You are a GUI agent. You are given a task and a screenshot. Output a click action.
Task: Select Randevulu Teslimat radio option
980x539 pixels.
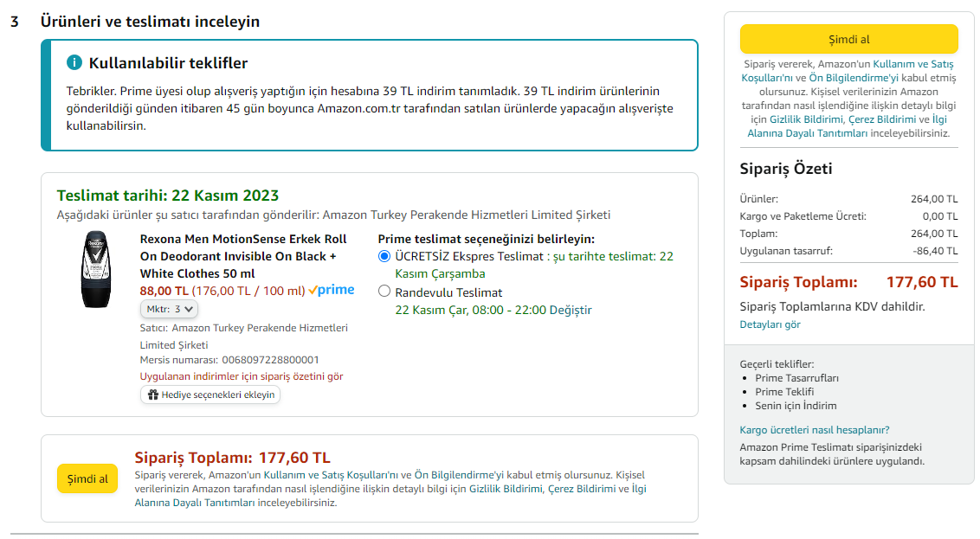tap(384, 292)
